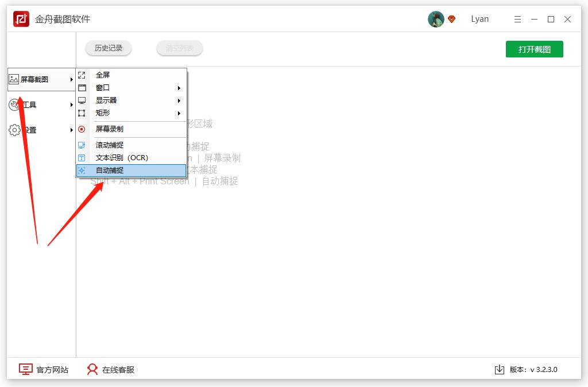Image resolution: width=588 pixels, height=387 pixels.
Task: Click the 历史记录 history button
Action: tap(108, 48)
